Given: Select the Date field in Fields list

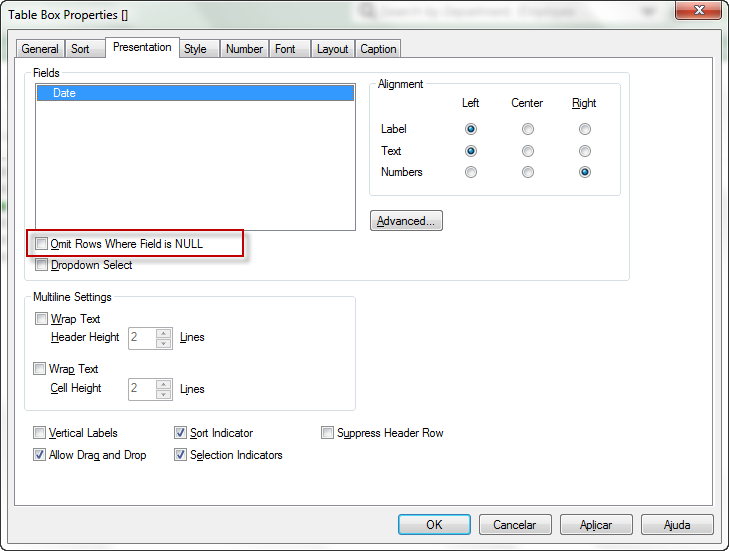Looking at the screenshot, I should coord(195,93).
